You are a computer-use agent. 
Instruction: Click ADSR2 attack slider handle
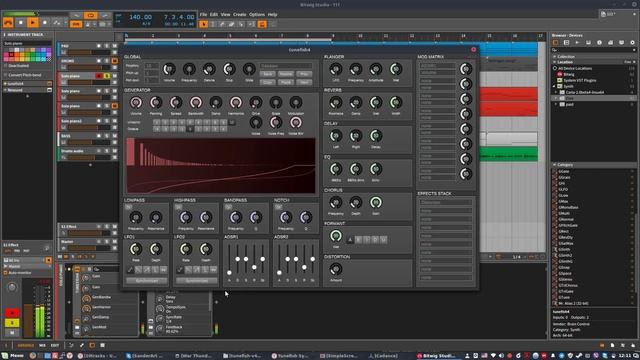click(279, 272)
